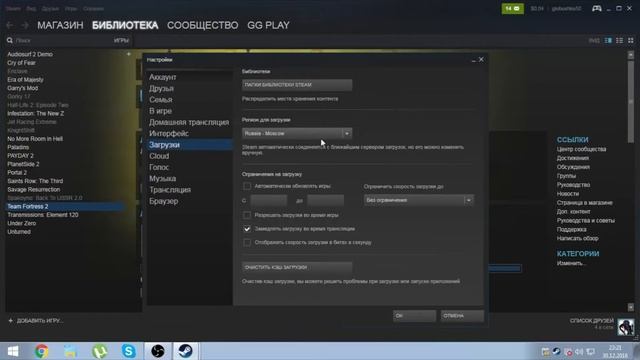This screenshot has width=640, height=360.
Task: Open the Центр сообщества link
Action: (581, 149)
